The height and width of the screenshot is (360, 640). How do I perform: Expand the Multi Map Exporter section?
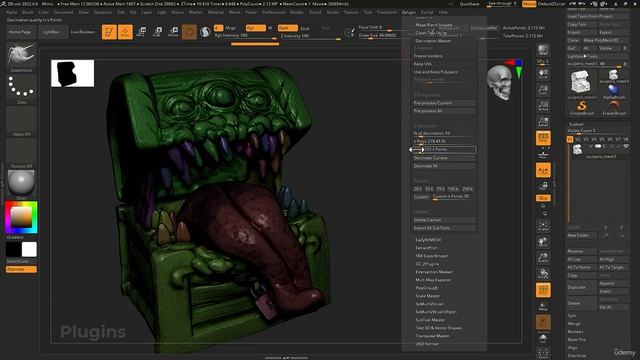coord(433,280)
